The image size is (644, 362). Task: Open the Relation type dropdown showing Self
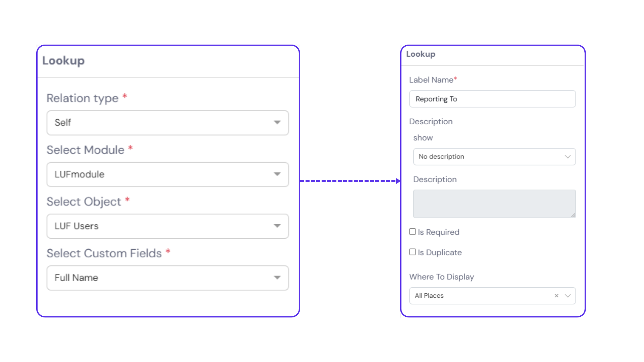tap(161, 123)
